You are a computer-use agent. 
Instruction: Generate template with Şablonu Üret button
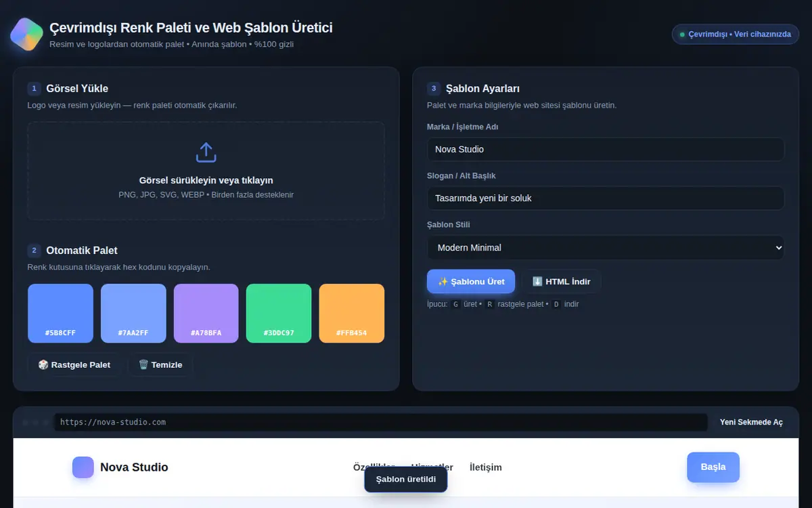click(471, 282)
